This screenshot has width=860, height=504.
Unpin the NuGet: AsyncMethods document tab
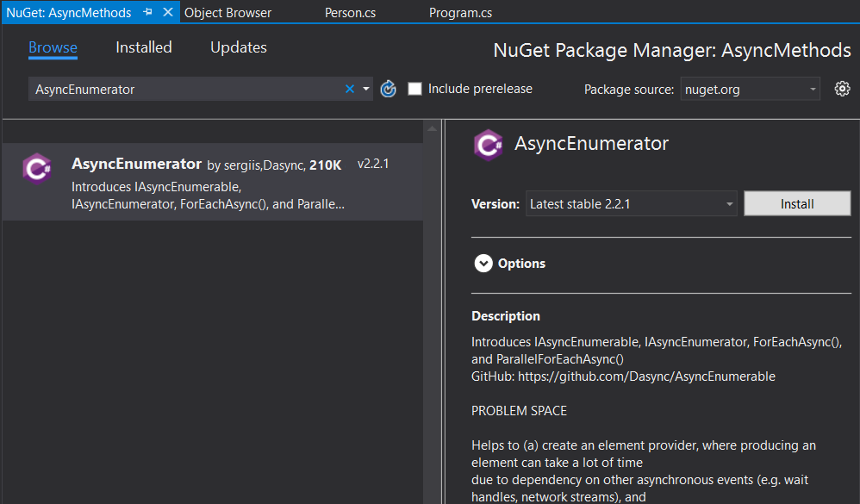pos(146,12)
